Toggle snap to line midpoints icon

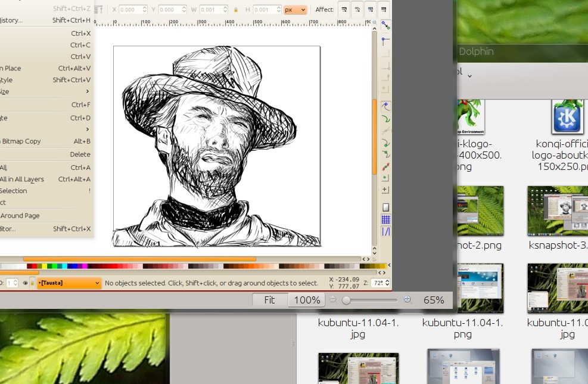point(385,166)
